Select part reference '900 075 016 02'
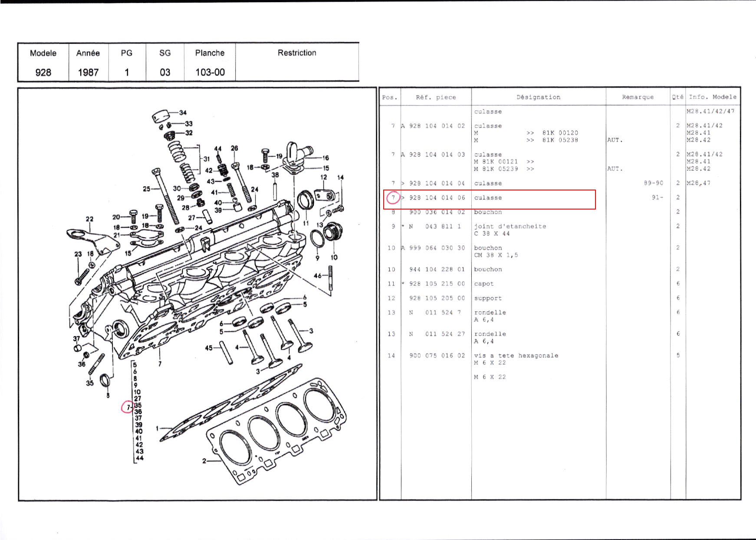Screen dimensions: 756x540 click(x=437, y=355)
